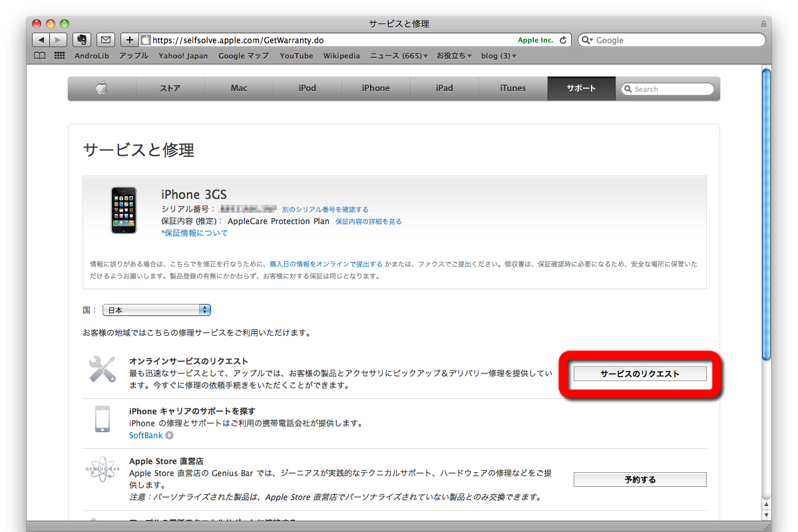Add a bookmark with the plus button
798x532 pixels.
tap(129, 40)
